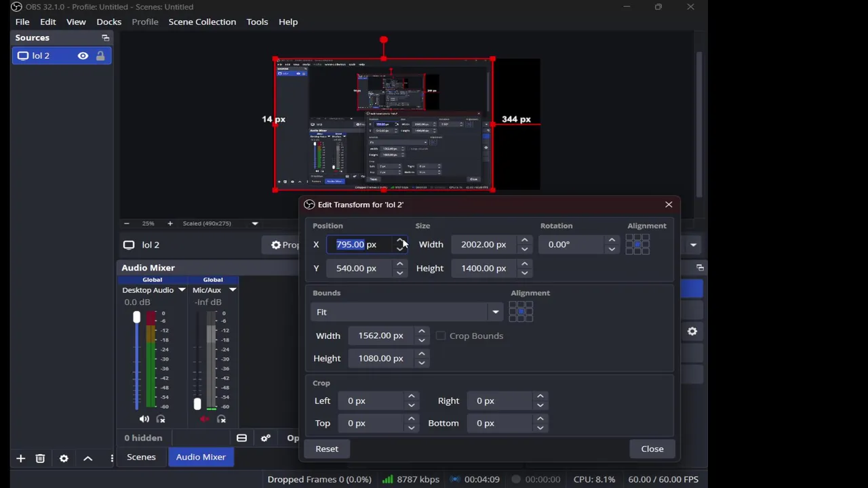
Task: Toggle visibility eye for source lol 2
Action: point(83,56)
